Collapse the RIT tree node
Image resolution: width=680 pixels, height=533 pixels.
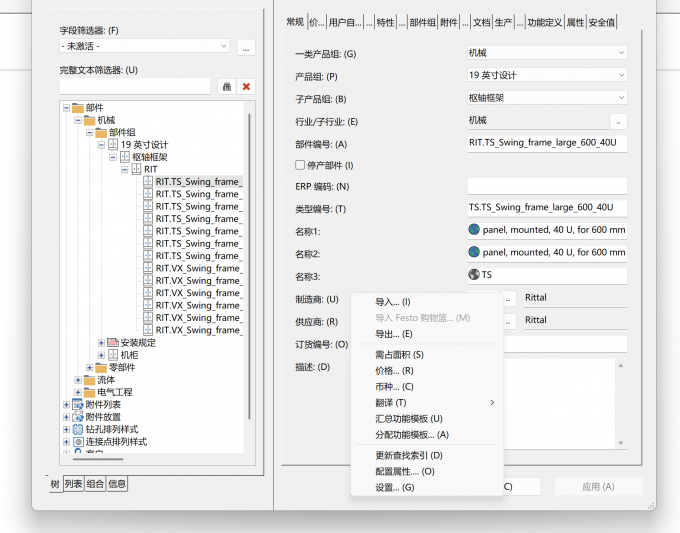click(124, 170)
